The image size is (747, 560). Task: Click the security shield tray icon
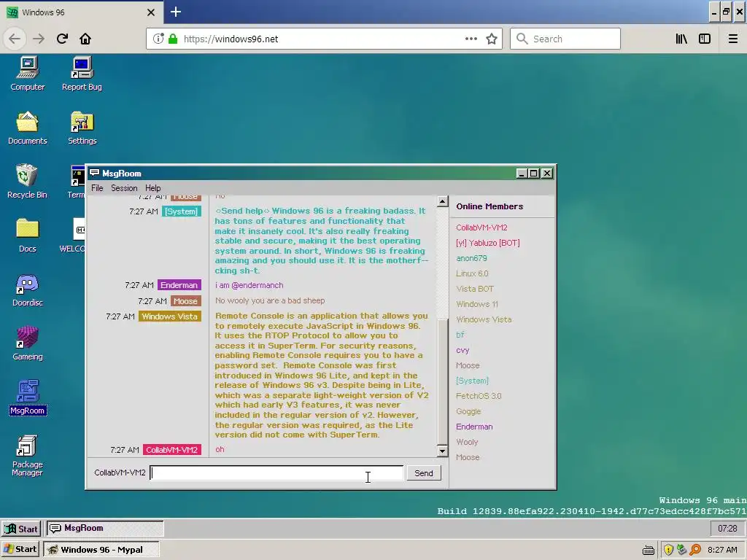[668, 550]
